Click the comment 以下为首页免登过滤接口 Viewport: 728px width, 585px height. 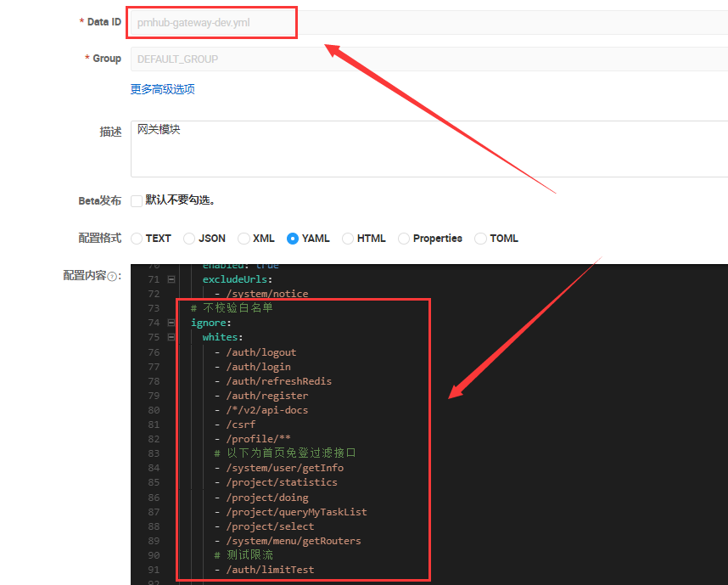pos(285,453)
